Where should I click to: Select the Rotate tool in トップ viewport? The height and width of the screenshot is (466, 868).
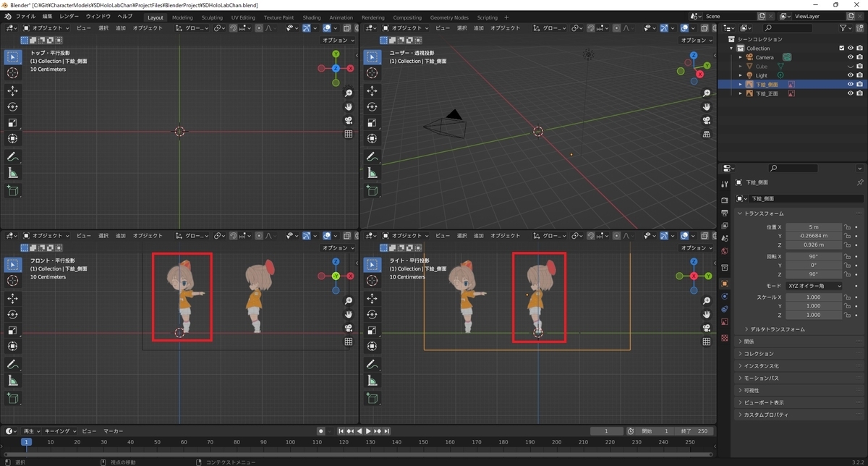[x=12, y=106]
